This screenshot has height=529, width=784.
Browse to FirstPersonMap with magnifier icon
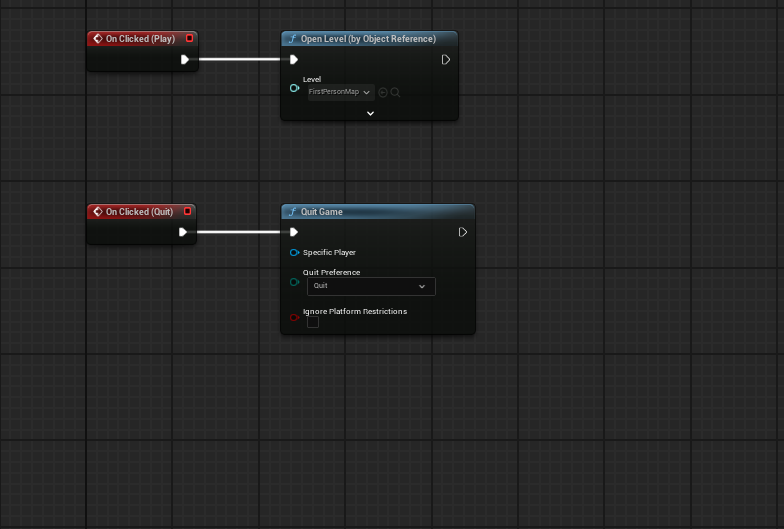(395, 92)
